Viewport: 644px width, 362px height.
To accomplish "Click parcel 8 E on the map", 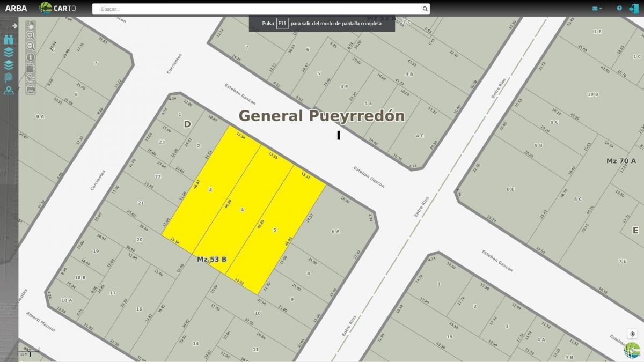I will click(510, 189).
